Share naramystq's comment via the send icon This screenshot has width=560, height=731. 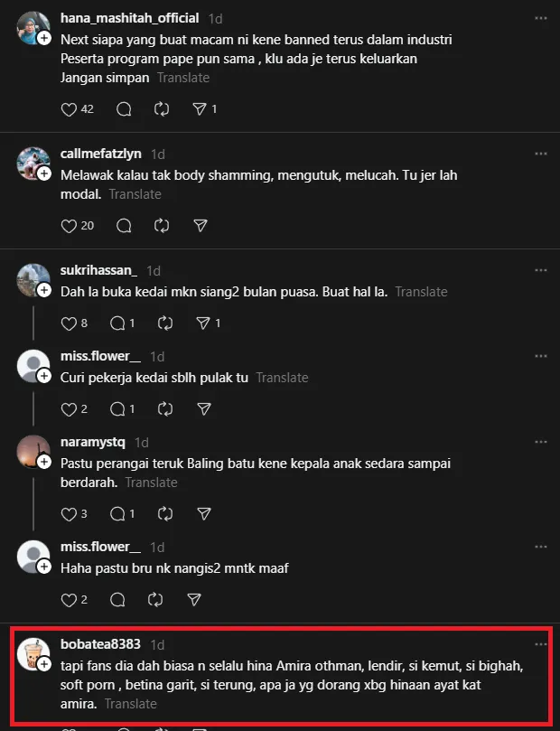(x=204, y=513)
